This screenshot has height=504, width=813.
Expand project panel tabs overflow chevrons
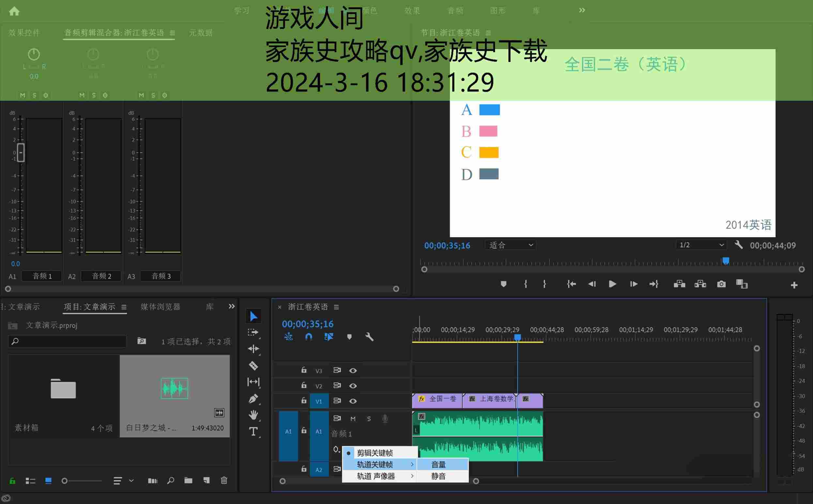(231, 306)
